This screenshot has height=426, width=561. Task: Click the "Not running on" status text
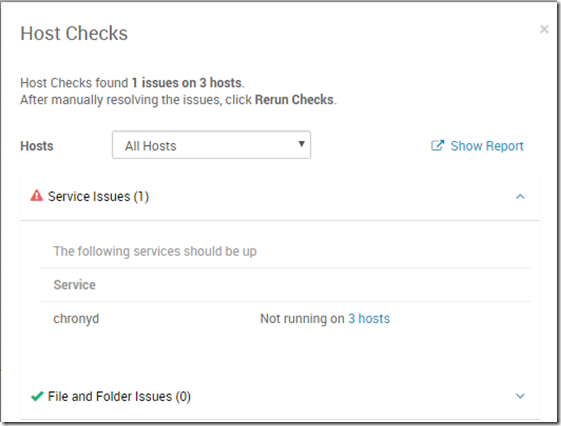click(302, 318)
